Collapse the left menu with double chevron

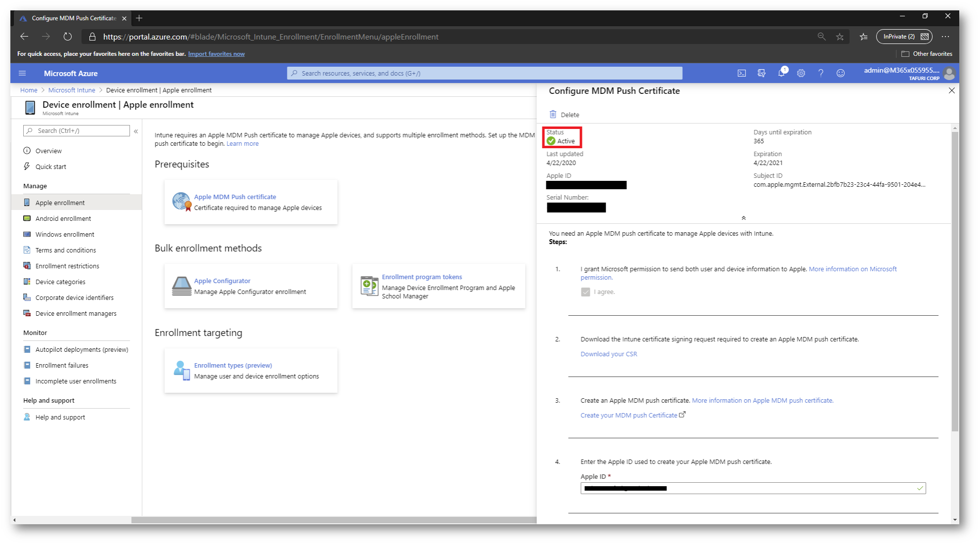click(x=136, y=131)
